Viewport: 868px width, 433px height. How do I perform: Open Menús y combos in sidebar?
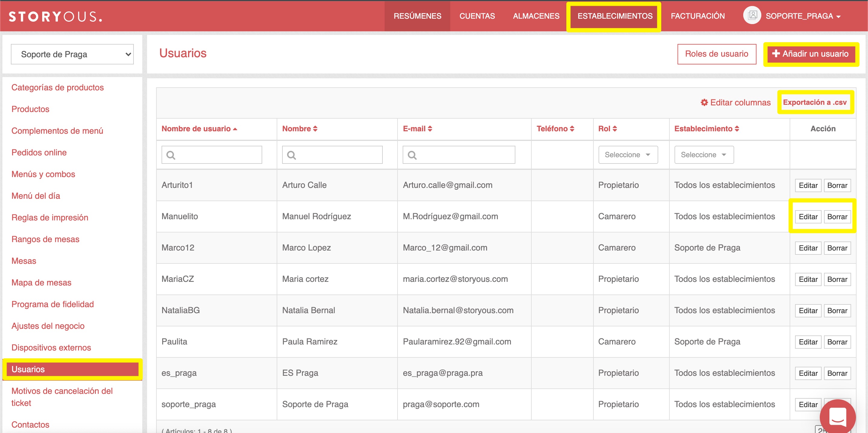point(43,174)
